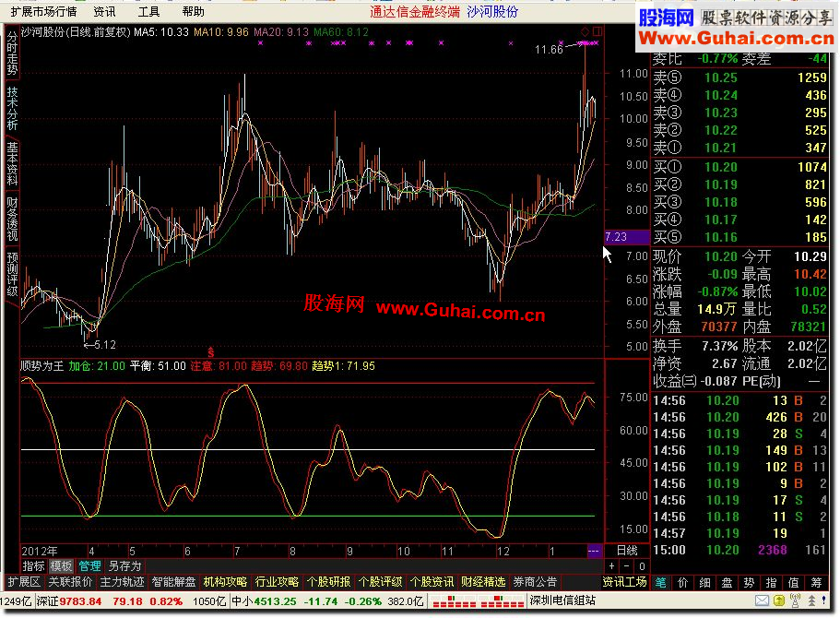Click the blue pin status icon
The image size is (840, 618).
pos(824,600)
